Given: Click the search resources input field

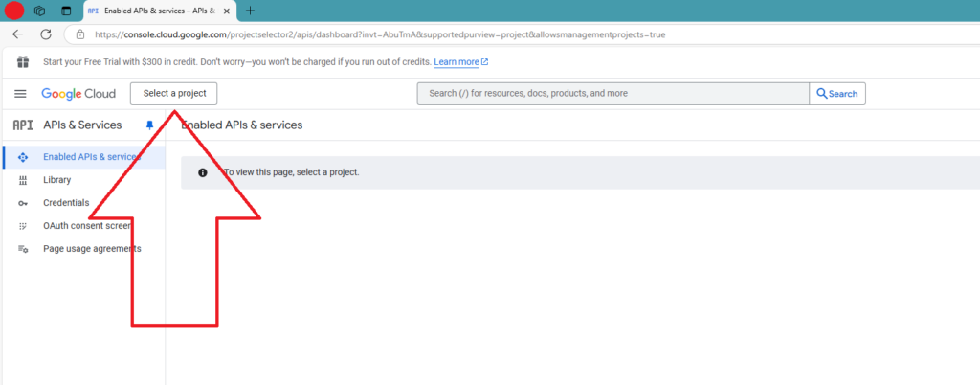Looking at the screenshot, I should coord(612,94).
